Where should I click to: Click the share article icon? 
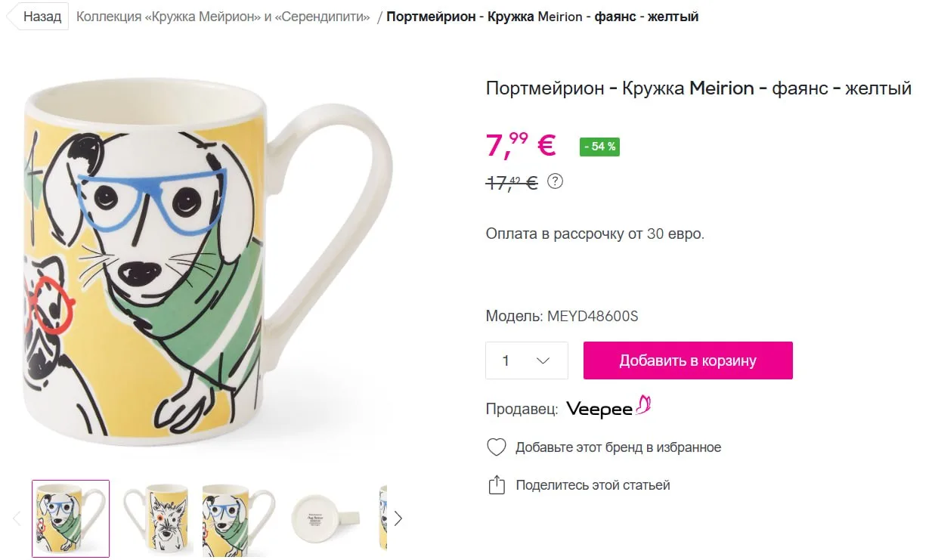(496, 485)
